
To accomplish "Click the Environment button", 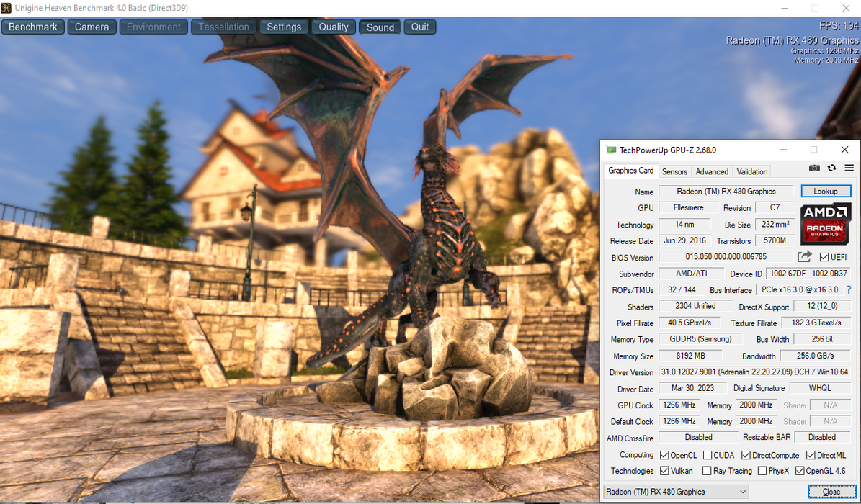I will [x=153, y=27].
